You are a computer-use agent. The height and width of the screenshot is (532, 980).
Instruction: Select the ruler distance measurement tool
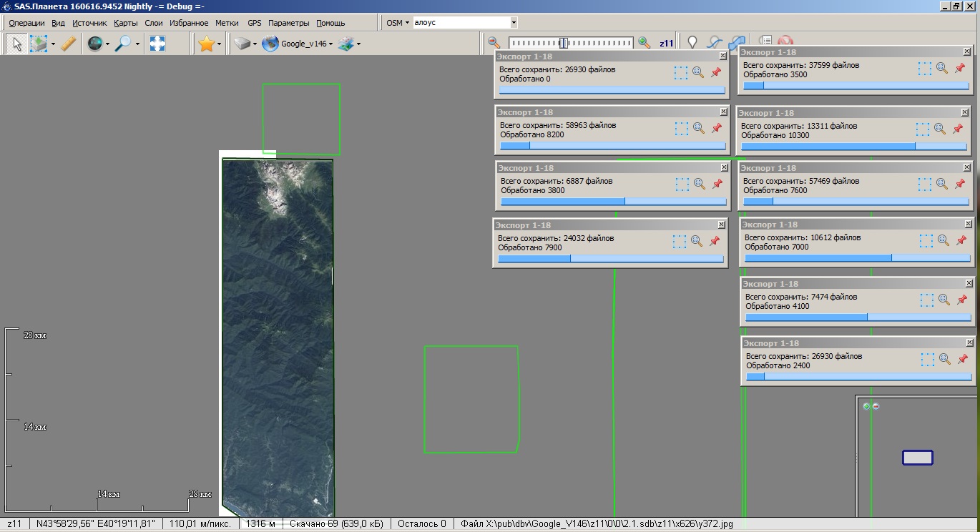(68, 44)
